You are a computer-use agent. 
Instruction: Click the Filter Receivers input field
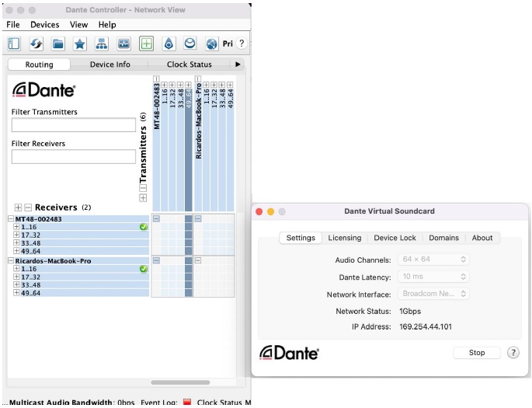pos(74,157)
